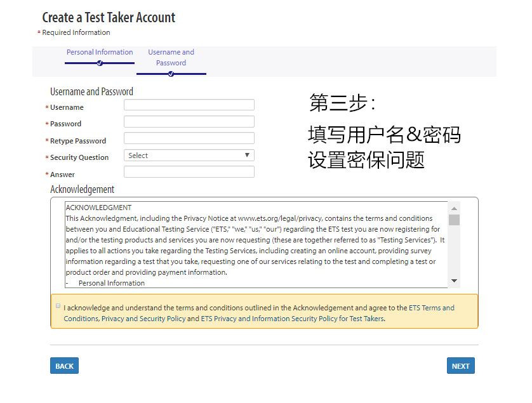This screenshot has width=532, height=403.
Task: Click the Acknowledgement scroll down arrow
Action: (454, 281)
